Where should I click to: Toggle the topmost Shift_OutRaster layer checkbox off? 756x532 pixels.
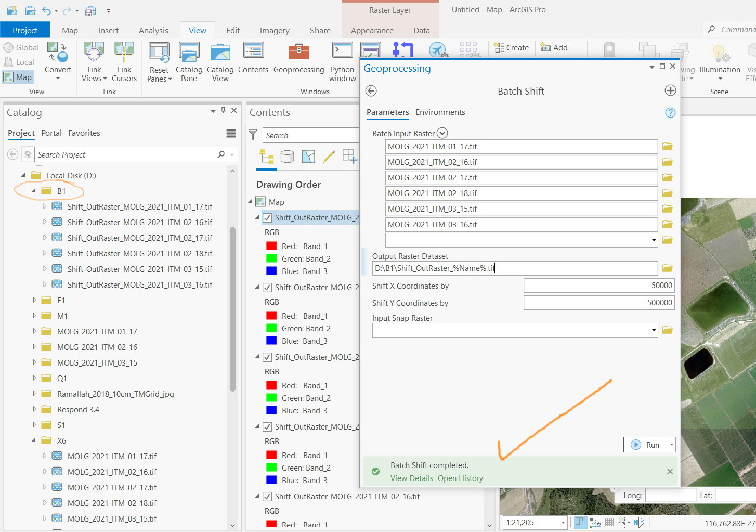pyautogui.click(x=267, y=217)
